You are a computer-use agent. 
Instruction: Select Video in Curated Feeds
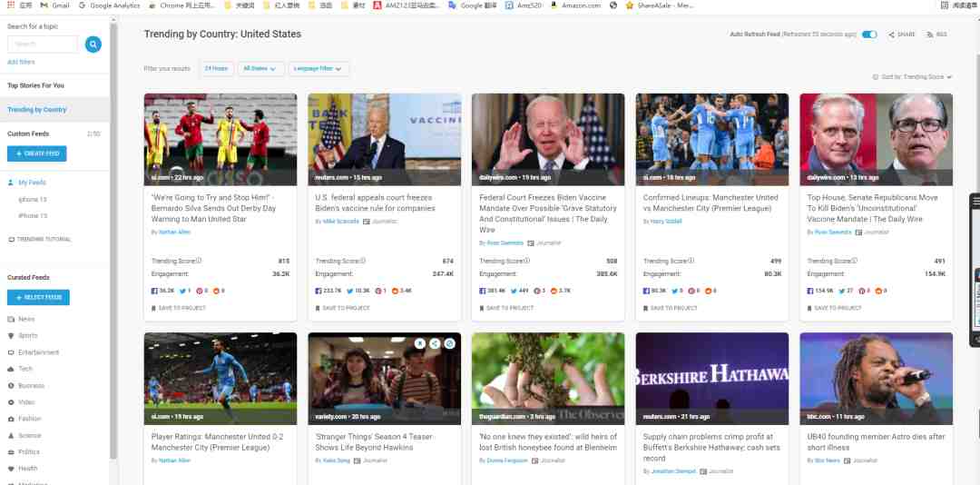click(x=21, y=402)
